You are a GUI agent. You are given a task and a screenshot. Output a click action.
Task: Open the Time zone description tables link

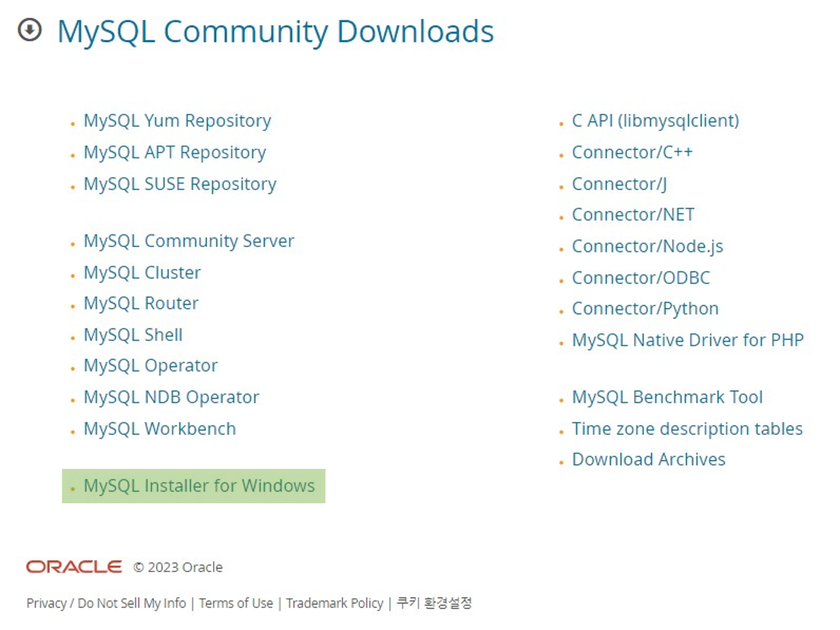(x=687, y=429)
